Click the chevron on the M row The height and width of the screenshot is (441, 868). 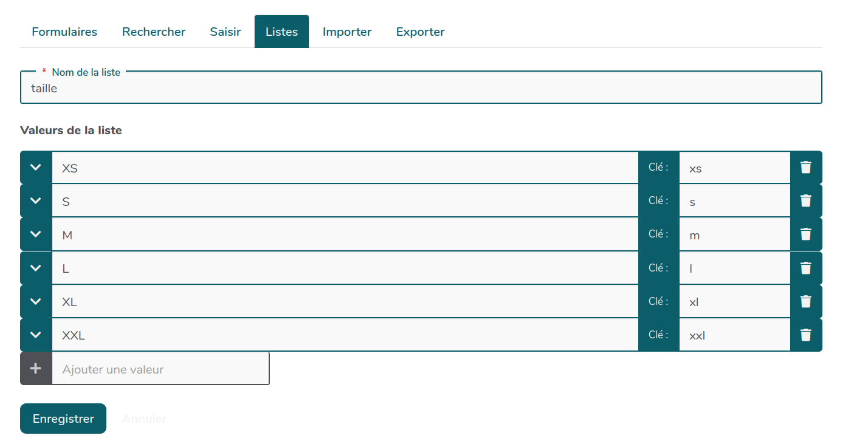click(36, 234)
